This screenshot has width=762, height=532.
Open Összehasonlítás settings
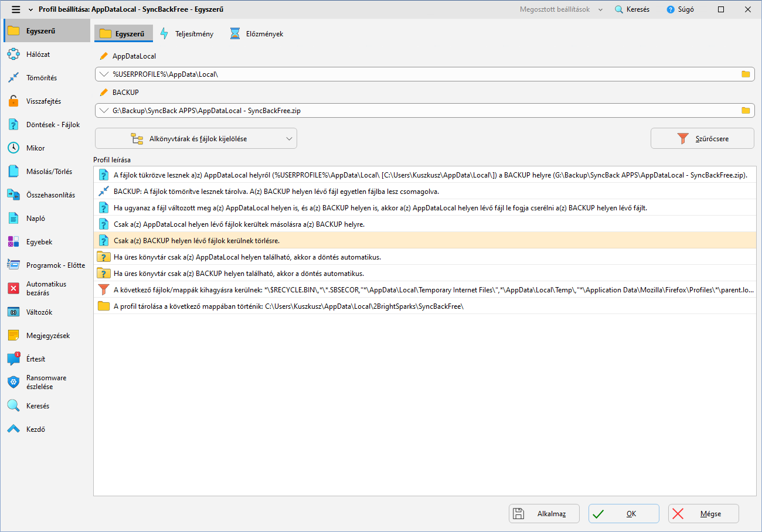(x=47, y=195)
